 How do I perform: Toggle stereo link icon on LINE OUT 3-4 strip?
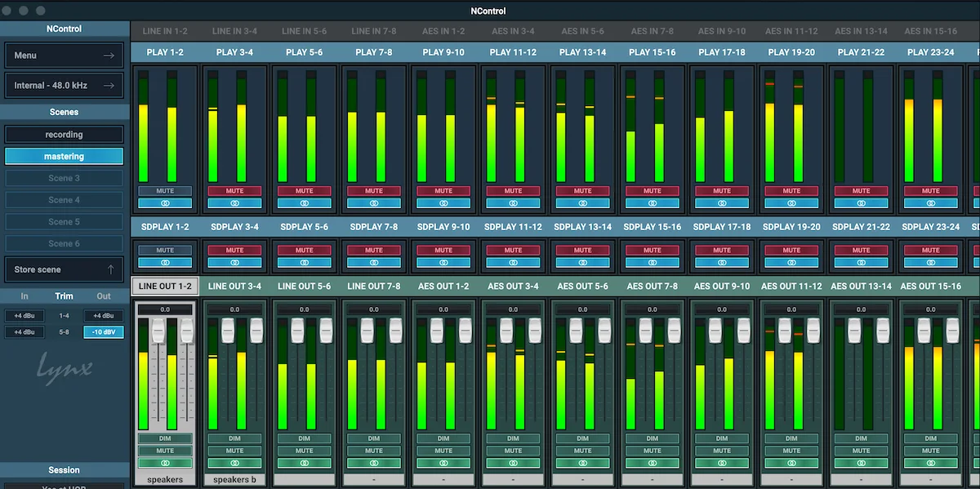tap(234, 463)
